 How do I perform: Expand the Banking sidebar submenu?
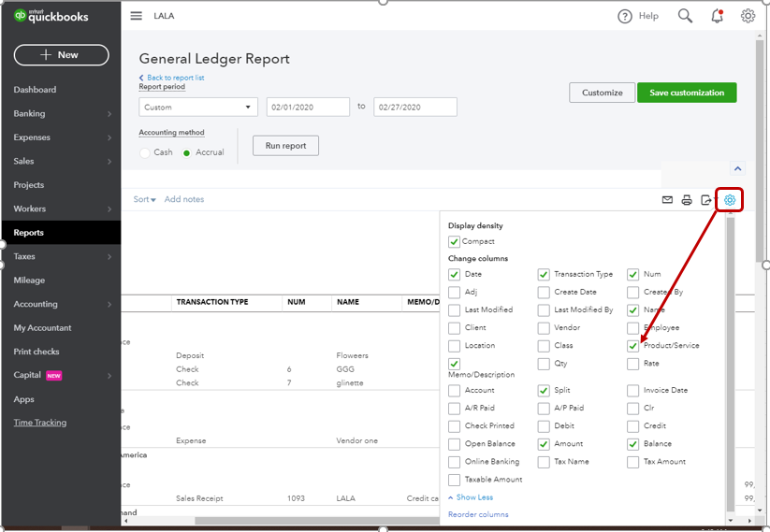tap(109, 114)
